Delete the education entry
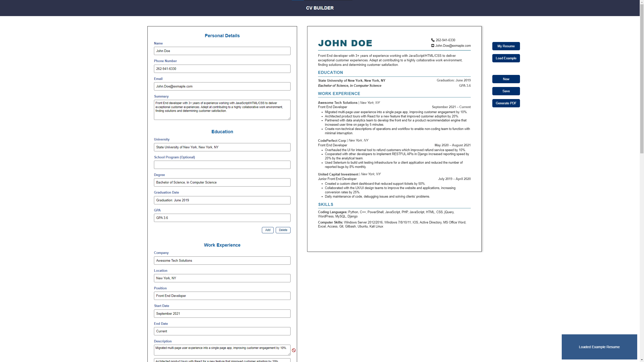644x362 pixels. tap(283, 230)
